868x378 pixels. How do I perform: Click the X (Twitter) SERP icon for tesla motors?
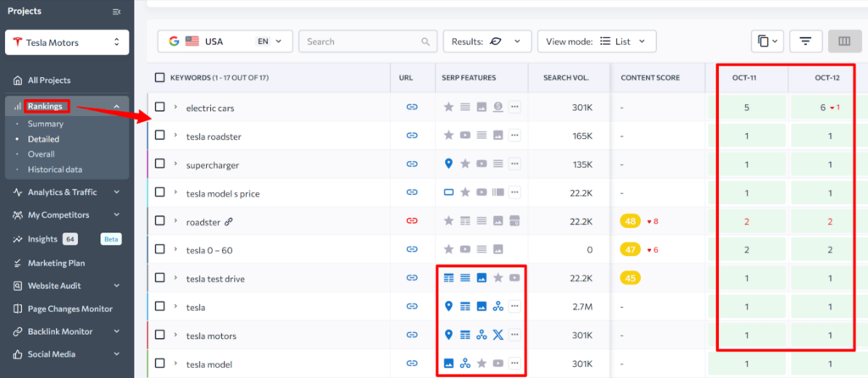tap(498, 334)
